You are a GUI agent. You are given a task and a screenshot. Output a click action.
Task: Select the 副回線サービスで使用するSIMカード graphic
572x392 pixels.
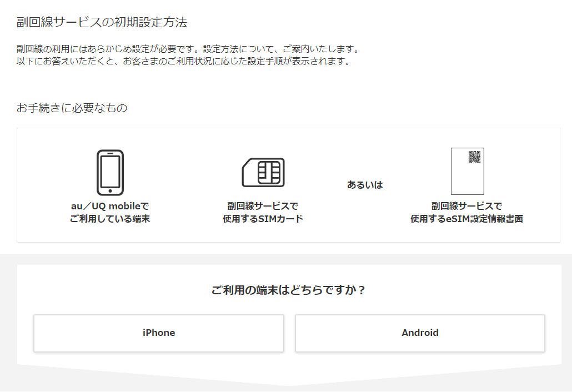coord(263,172)
